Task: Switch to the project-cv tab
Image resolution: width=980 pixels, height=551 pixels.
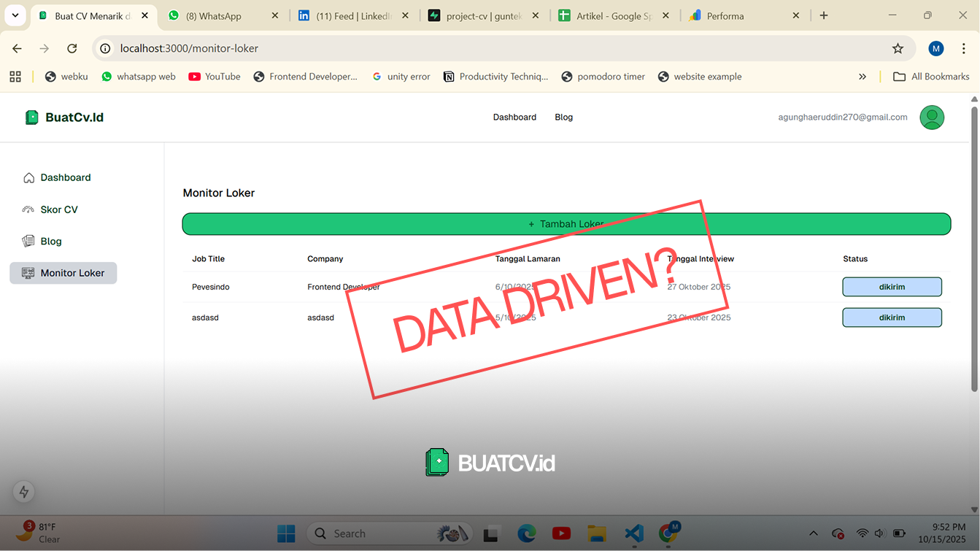Action: tap(484, 15)
